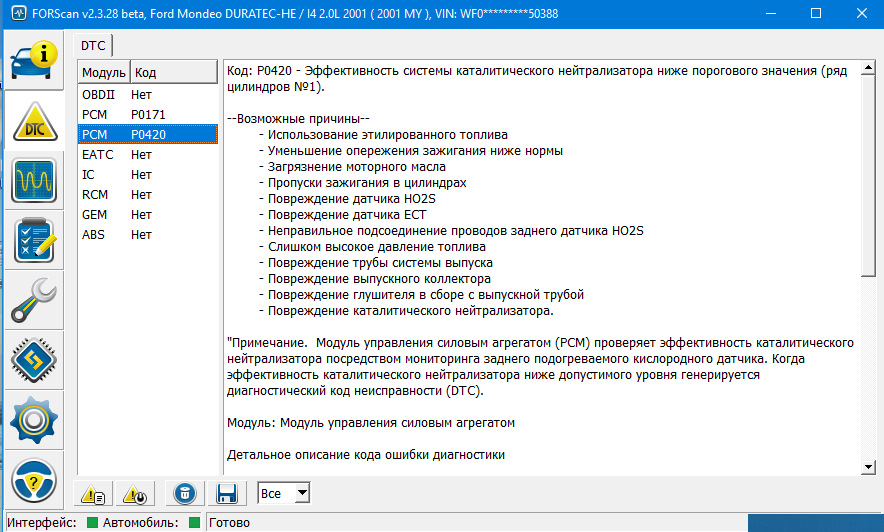Screen dimensions: 884x532
Task: Click the 'Интерфейс' green status indicator
Action: point(92,522)
